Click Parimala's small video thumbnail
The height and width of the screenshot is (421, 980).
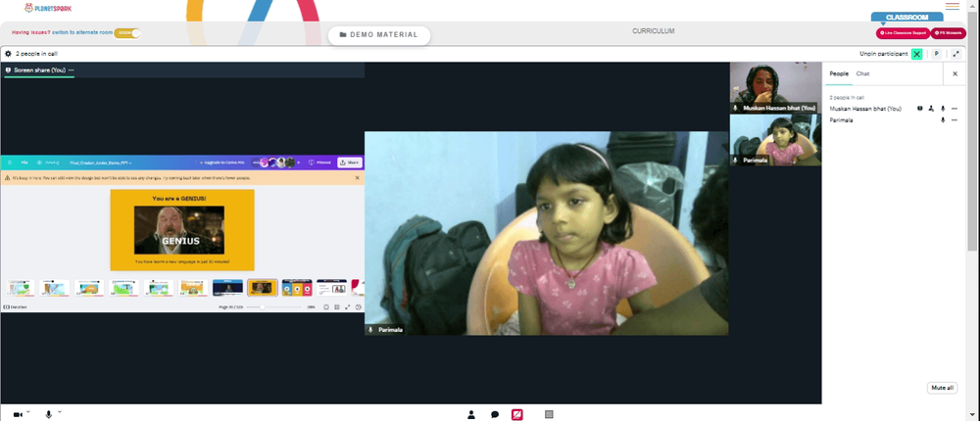pyautogui.click(x=775, y=140)
